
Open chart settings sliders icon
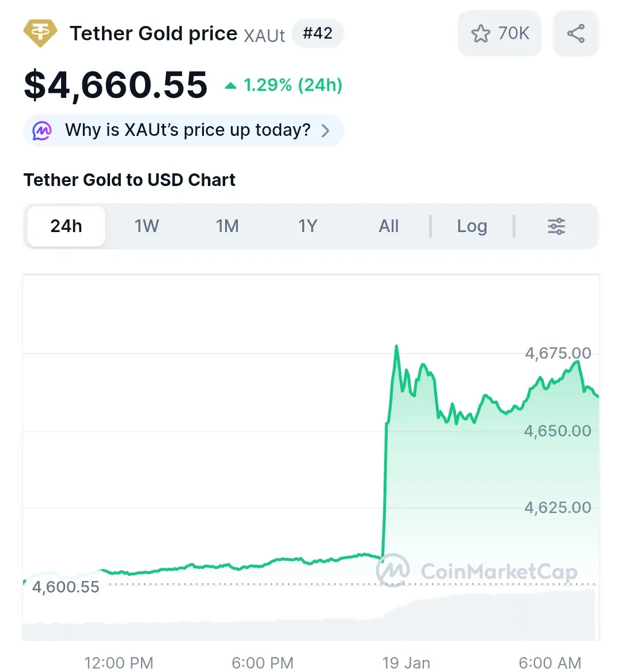point(556,226)
